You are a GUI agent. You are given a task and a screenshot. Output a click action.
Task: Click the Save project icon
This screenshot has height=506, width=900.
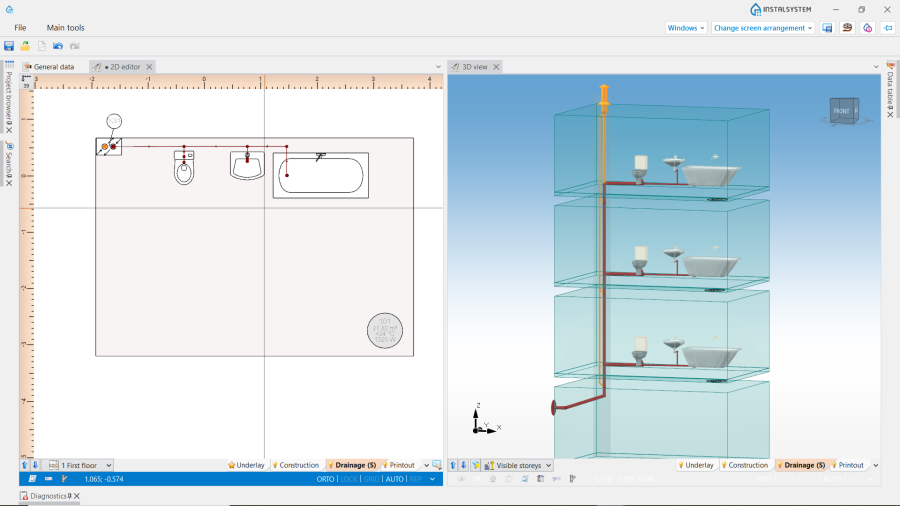[x=9, y=46]
